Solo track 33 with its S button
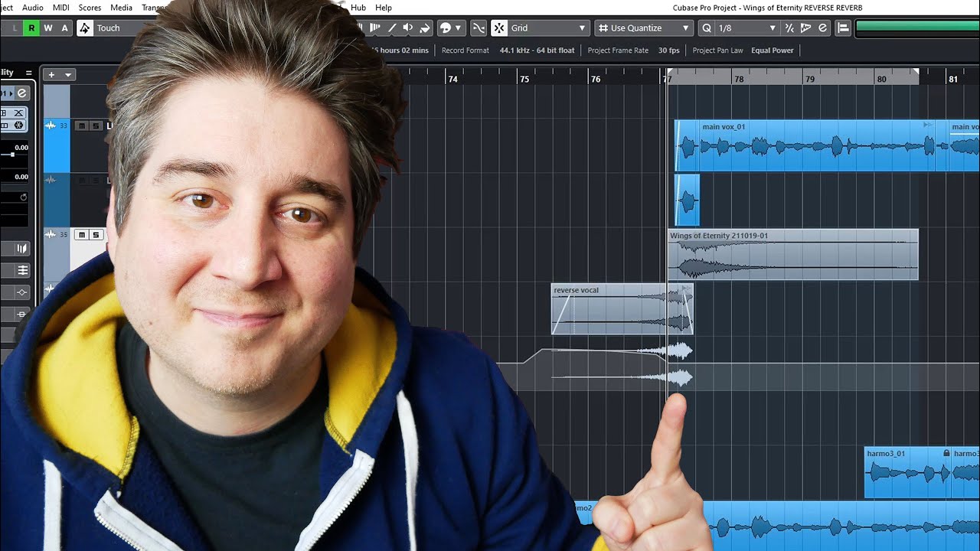This screenshot has height=551, width=980. 95,126
